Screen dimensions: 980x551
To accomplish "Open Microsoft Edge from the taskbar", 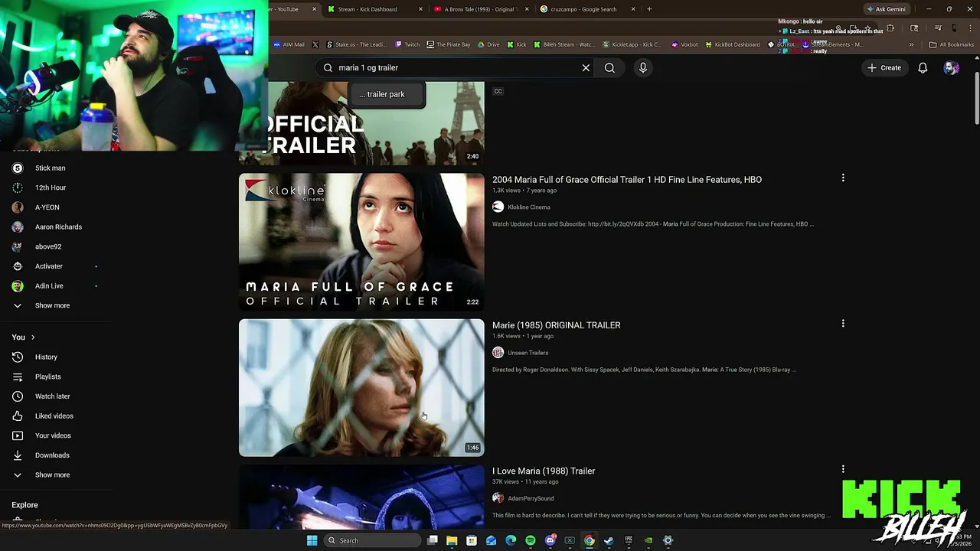I will [511, 540].
